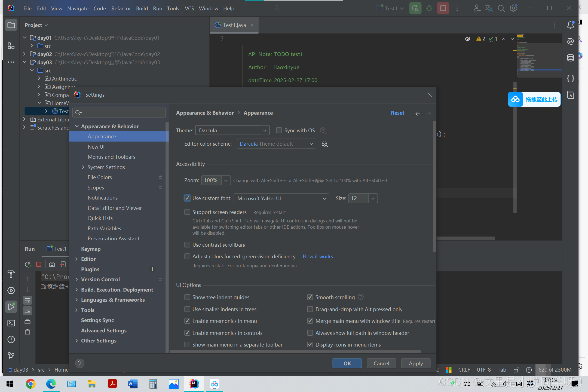Expand System Settings in settings tree

point(83,167)
